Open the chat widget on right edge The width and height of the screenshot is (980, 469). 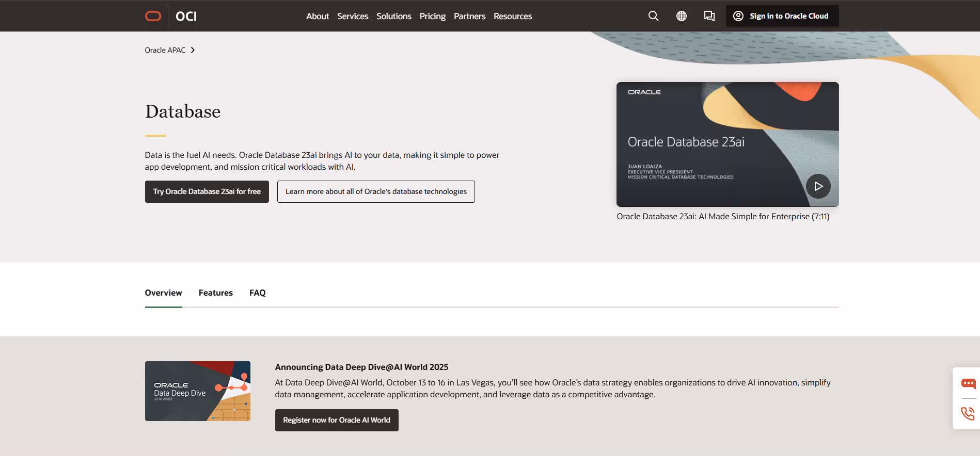click(x=969, y=383)
